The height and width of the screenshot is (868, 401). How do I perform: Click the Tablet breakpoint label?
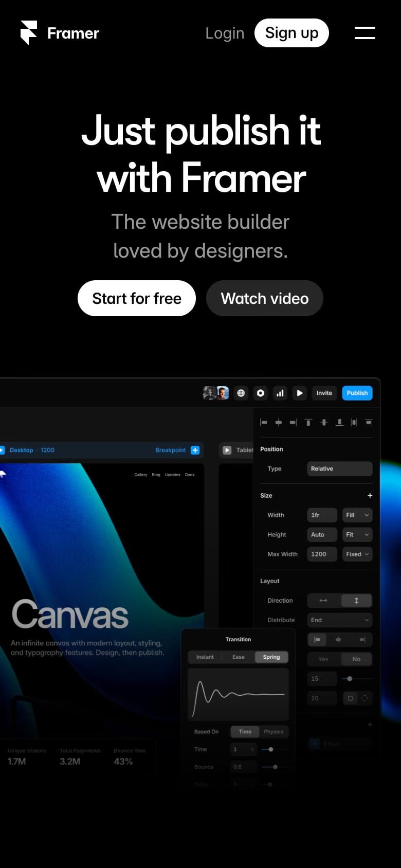click(x=245, y=450)
